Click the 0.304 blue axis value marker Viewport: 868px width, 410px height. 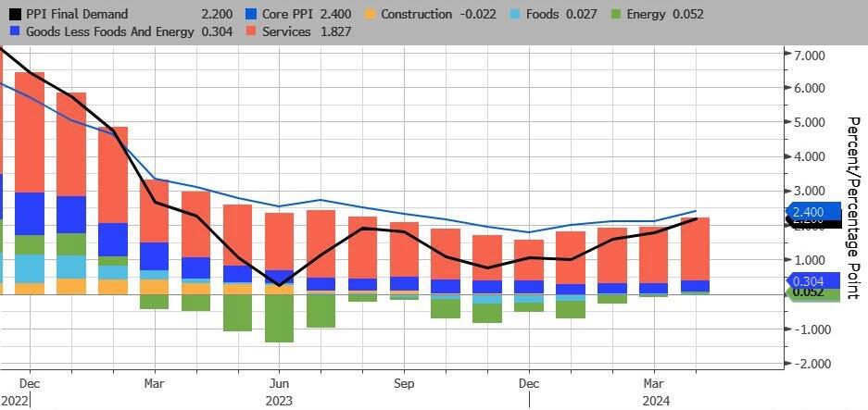point(812,280)
